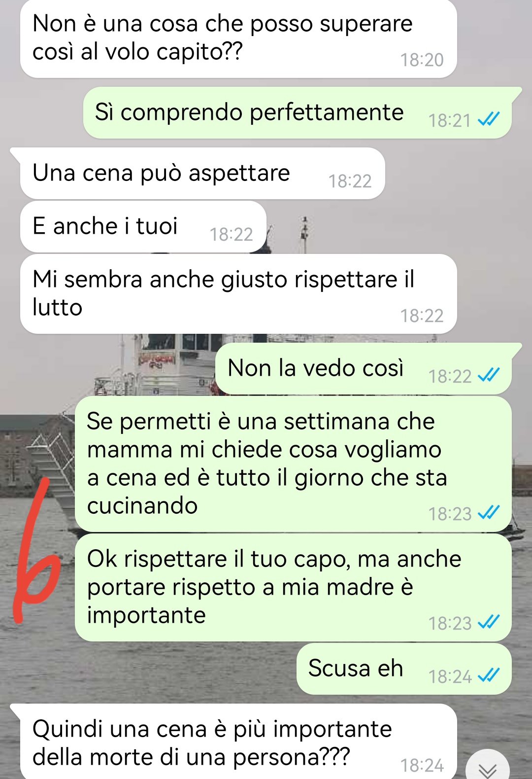Select 'Mi sembra anche giusto rispettare il lutto'

pyautogui.click(x=238, y=294)
